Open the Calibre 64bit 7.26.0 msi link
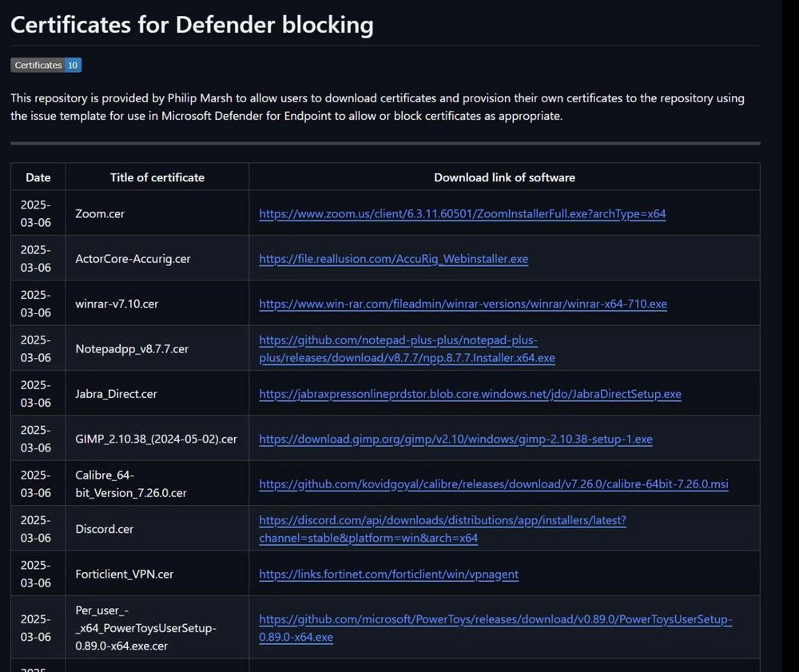The image size is (799, 672). [493, 484]
